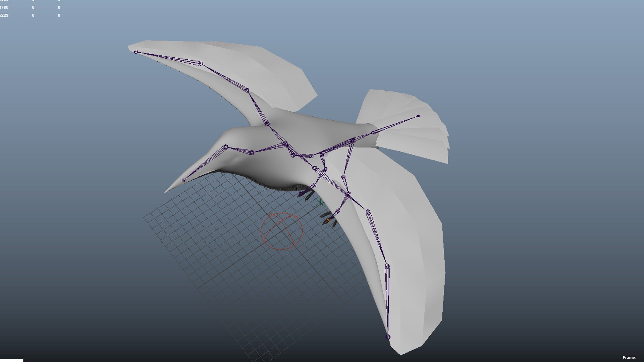Select the lower wing joint nearest its tip joint
The height and width of the screenshot is (362, 644).
point(387,266)
